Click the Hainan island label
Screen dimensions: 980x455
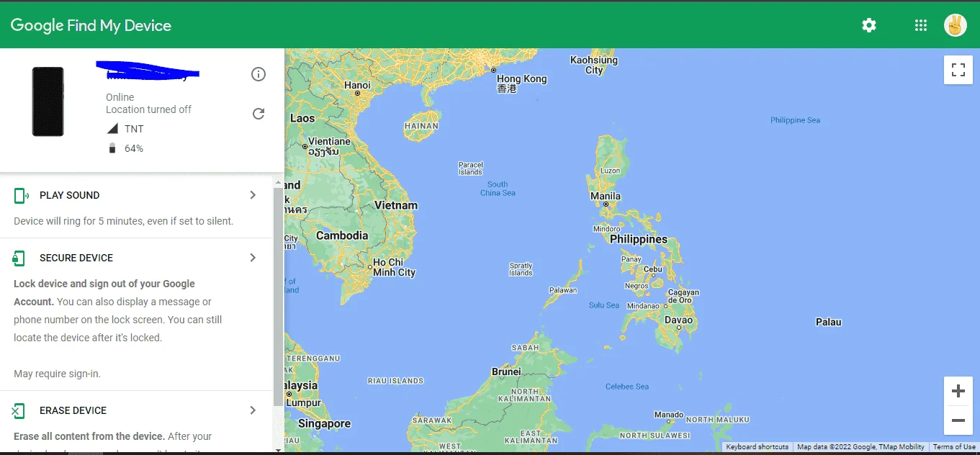(x=421, y=126)
